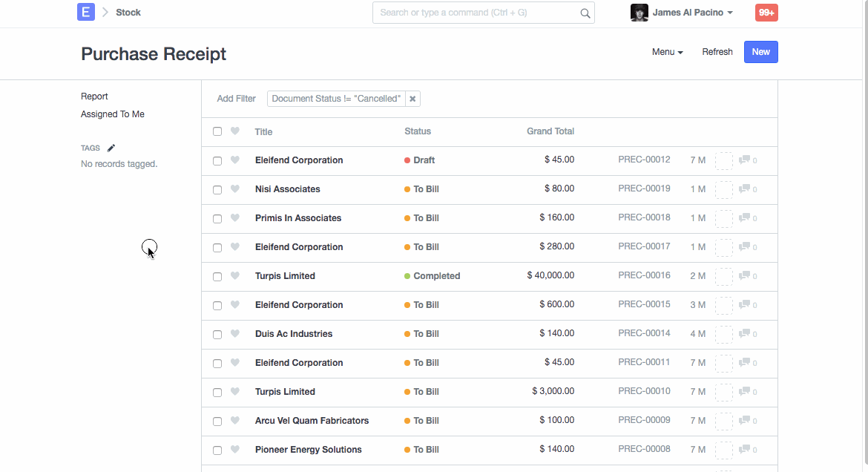868x472 pixels.
Task: Click the New button
Action: tap(760, 52)
